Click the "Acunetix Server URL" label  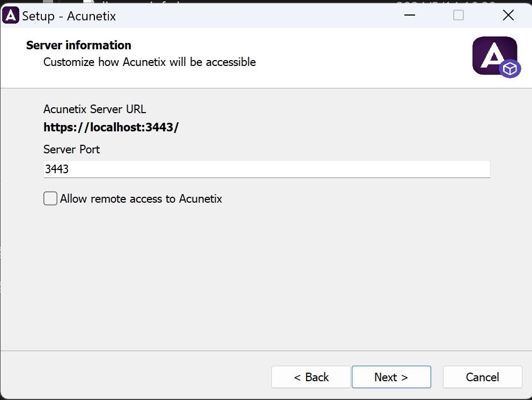(94, 109)
